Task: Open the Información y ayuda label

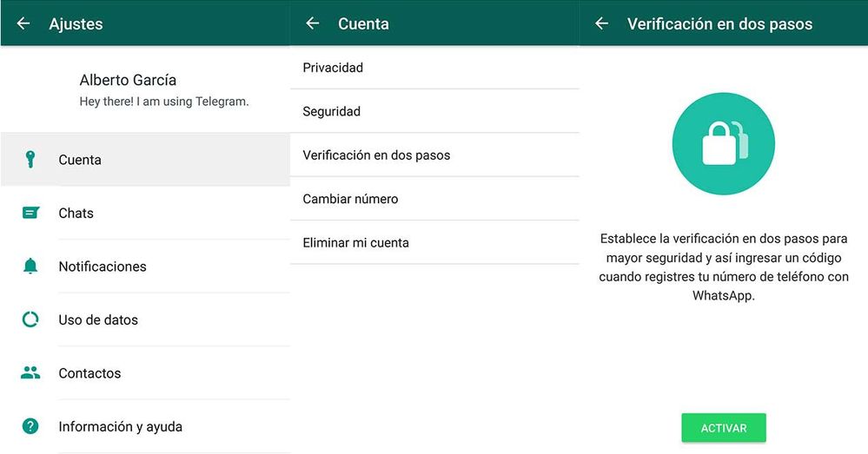Action: (x=120, y=426)
